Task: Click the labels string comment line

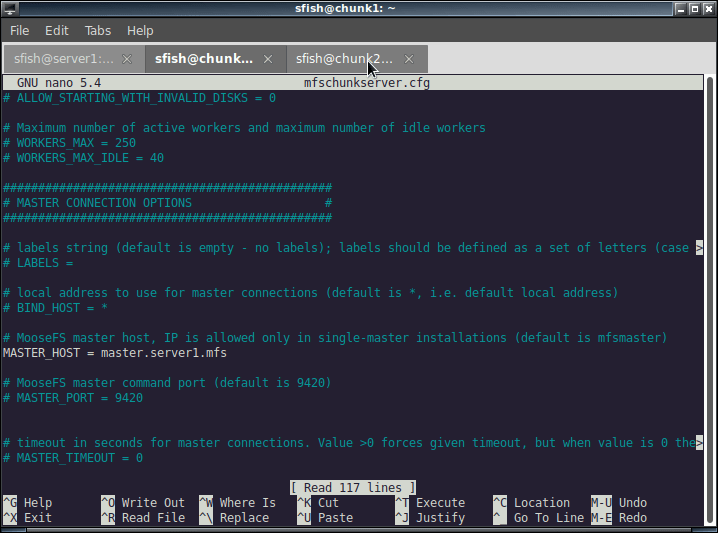Action: tap(353, 248)
